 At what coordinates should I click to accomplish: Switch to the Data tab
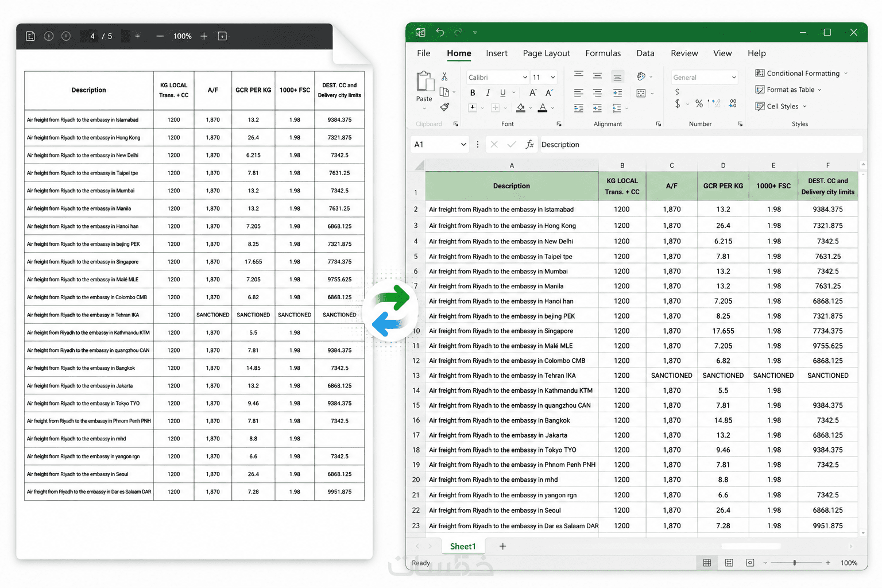[x=645, y=53]
